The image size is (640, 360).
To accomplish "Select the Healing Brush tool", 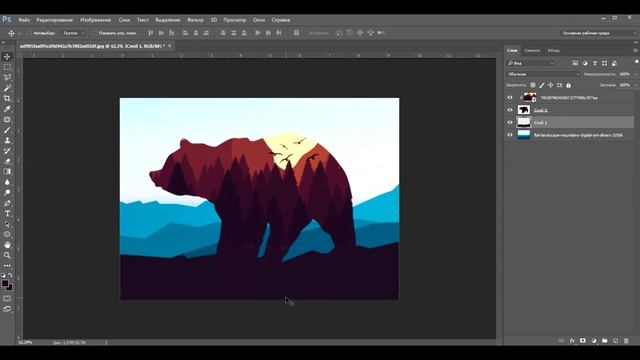I will [x=7, y=120].
